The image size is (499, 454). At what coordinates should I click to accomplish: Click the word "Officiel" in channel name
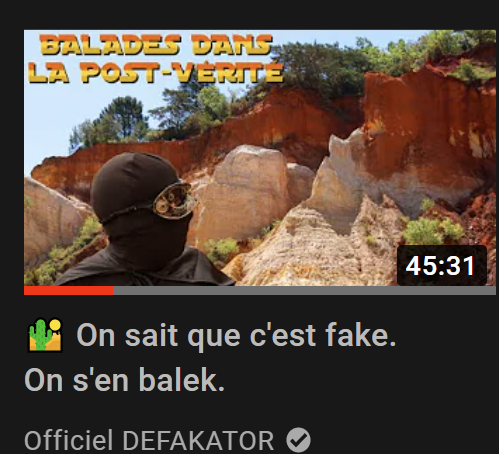[69, 441]
